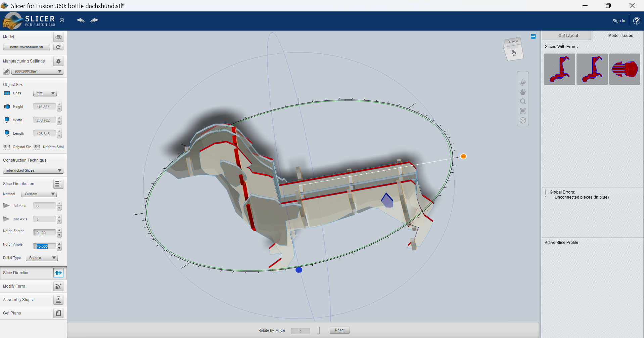Open Manufacturing Settings gear icon
Viewport: 644px width, 338px height.
pos(58,61)
